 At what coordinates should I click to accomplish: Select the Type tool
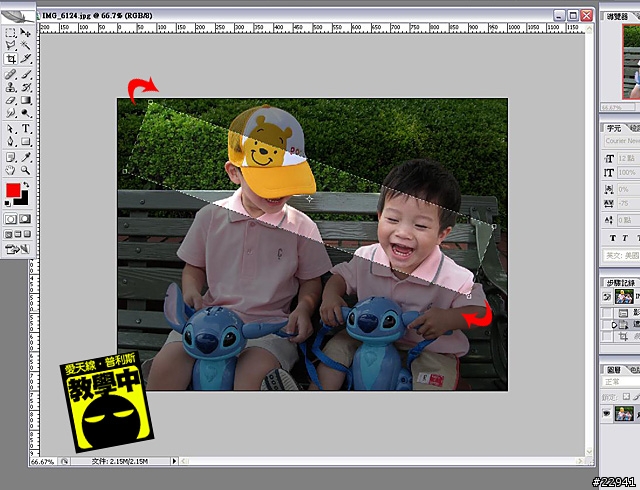pyautogui.click(x=25, y=129)
